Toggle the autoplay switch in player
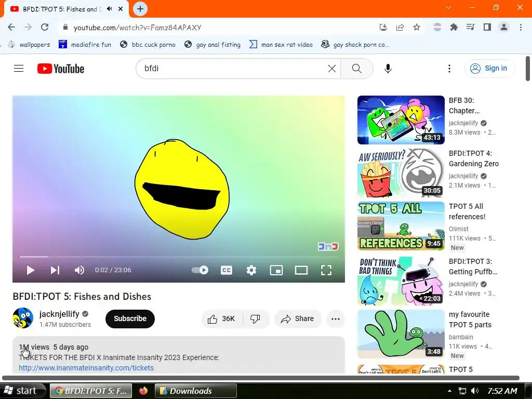 tap(200, 270)
